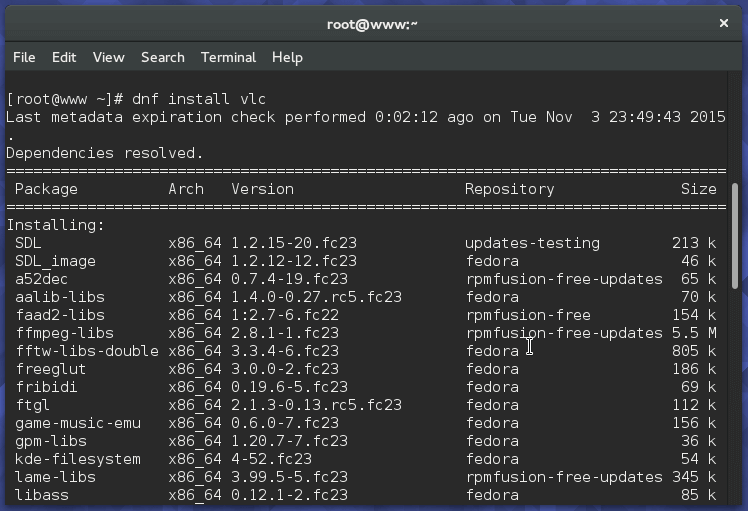The height and width of the screenshot is (511, 748).
Task: Click version '1.4.0-0.27.rc5.fc23'
Action: point(316,297)
